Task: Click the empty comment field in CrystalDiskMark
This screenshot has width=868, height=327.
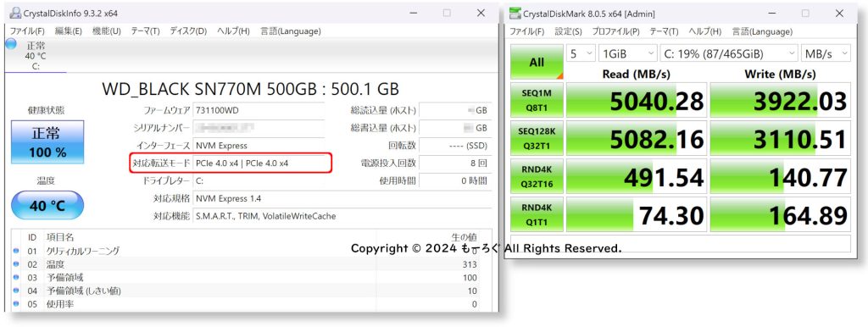Action: tap(681, 243)
